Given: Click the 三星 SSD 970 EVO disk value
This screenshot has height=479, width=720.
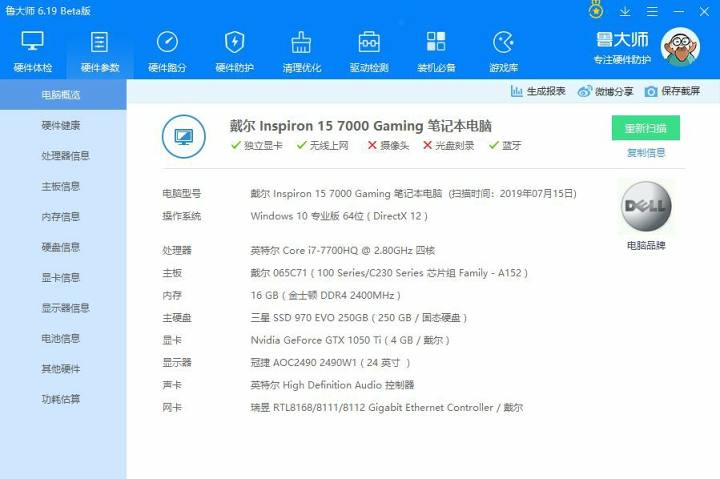Looking at the screenshot, I should coord(359,318).
